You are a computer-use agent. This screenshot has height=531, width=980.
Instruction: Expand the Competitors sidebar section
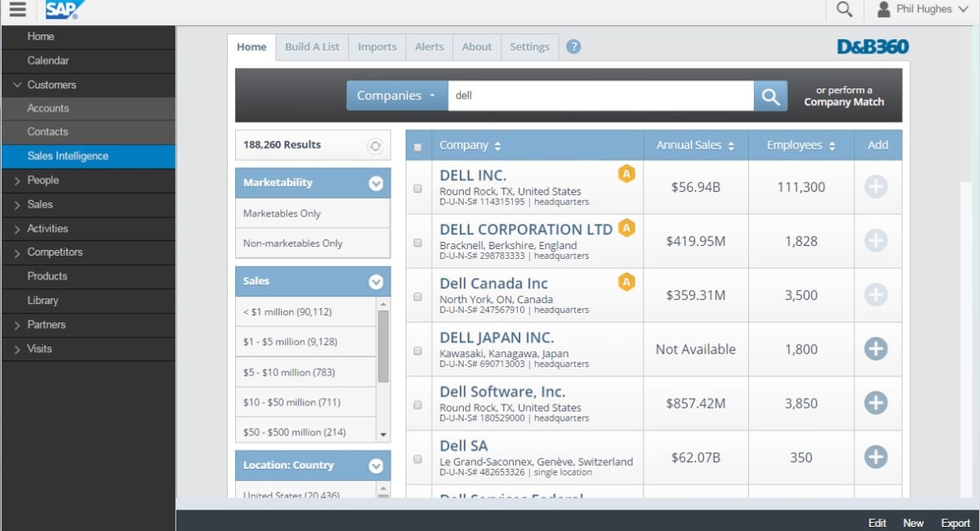pos(17,252)
